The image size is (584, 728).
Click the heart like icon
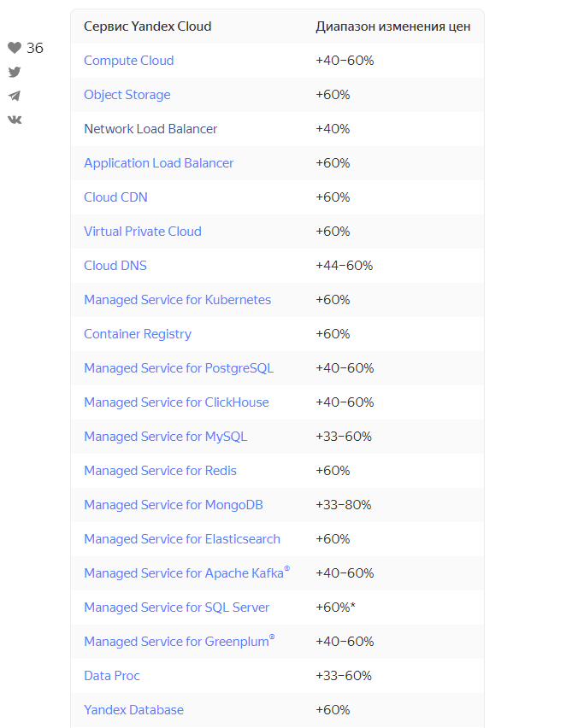point(15,48)
